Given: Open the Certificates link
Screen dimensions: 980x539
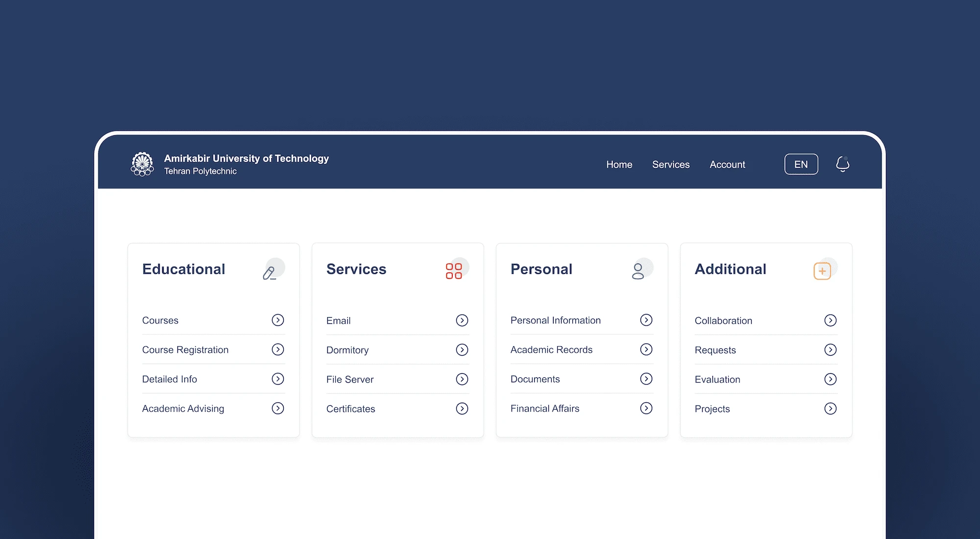Looking at the screenshot, I should point(351,409).
